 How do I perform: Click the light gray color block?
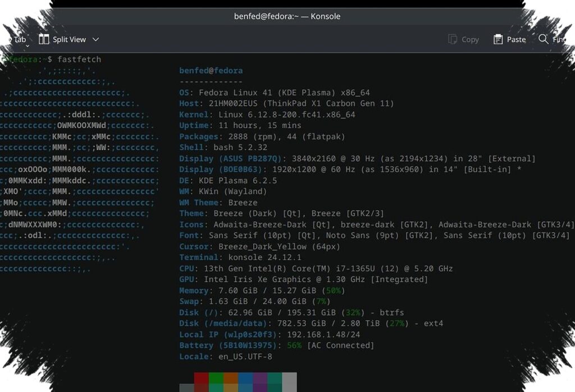coord(289,382)
